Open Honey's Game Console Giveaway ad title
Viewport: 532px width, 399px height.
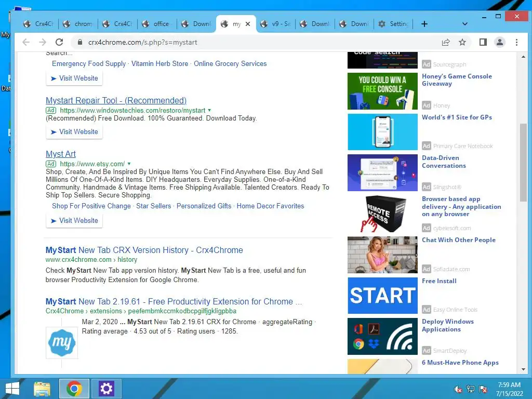pos(457,79)
